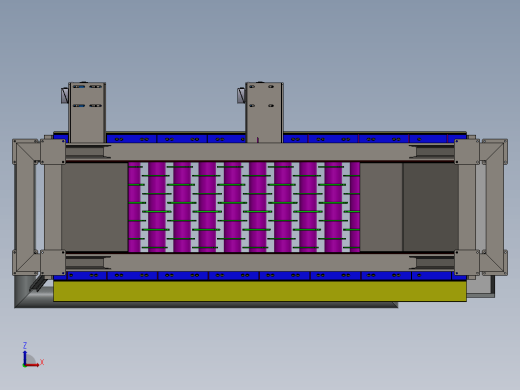The width and height of the screenshot is (520, 390).
Task: Pick the bottom-left corner bracket block
Action: point(53,263)
